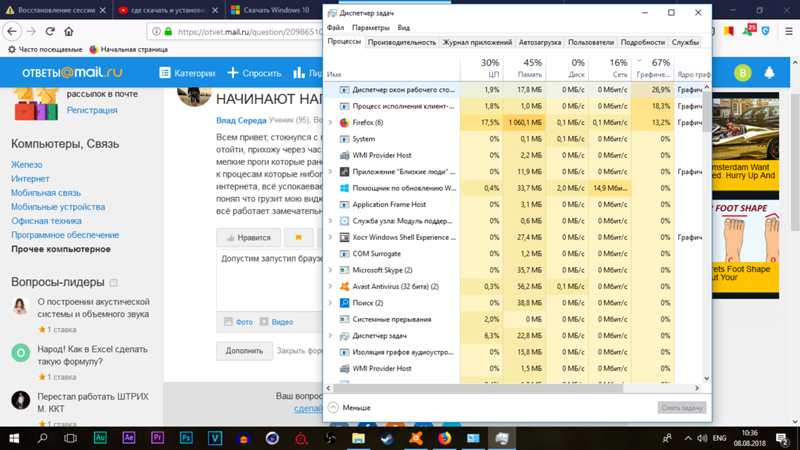Click the 'Нравится' button
The height and width of the screenshot is (450, 800).
tap(248, 238)
